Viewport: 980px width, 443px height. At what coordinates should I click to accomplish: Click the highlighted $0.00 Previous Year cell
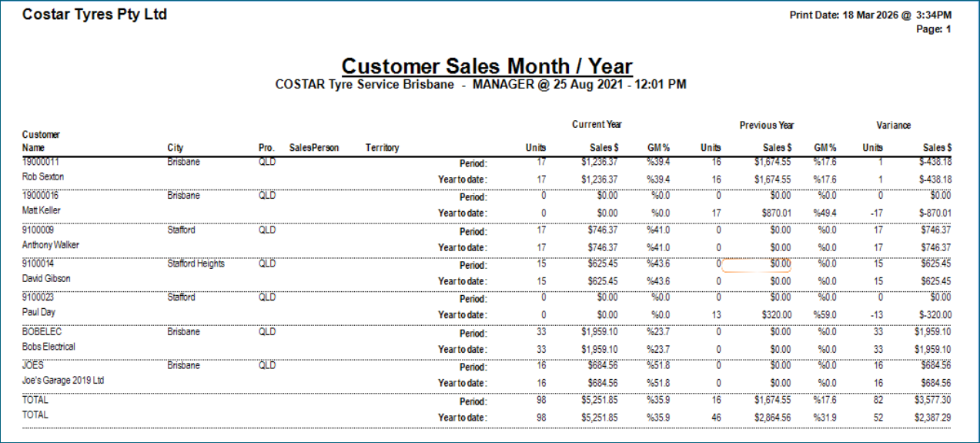click(x=758, y=264)
